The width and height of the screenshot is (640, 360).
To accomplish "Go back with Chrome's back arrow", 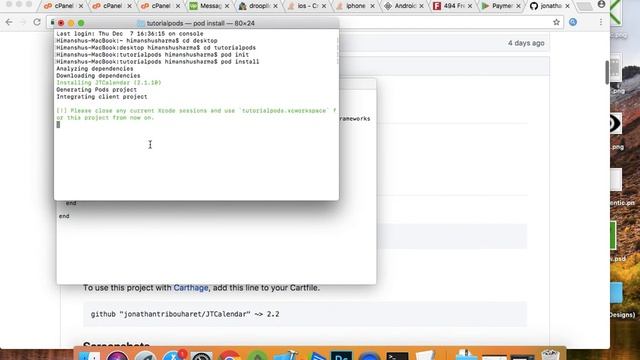I will (9, 22).
